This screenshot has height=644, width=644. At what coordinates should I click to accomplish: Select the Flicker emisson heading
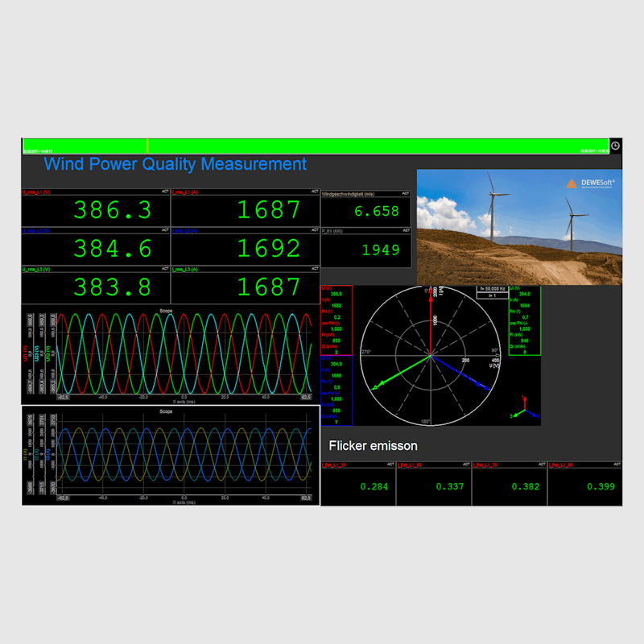click(x=373, y=446)
